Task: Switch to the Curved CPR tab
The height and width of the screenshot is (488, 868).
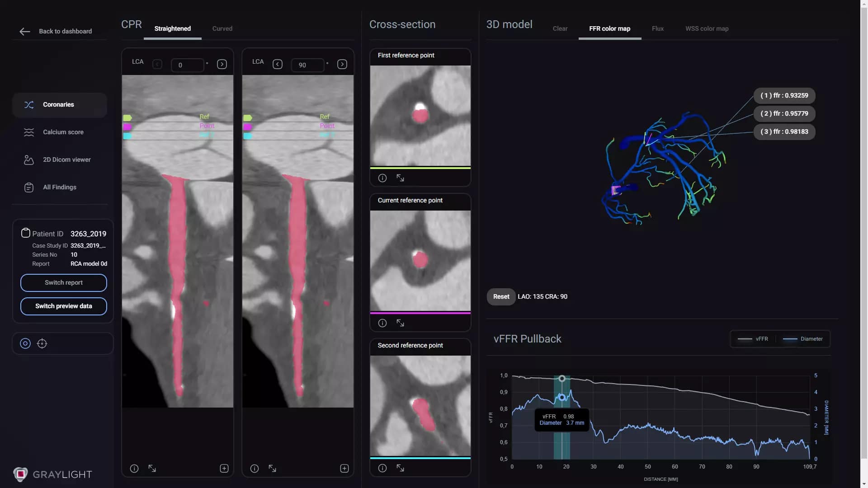Action: [x=222, y=28]
